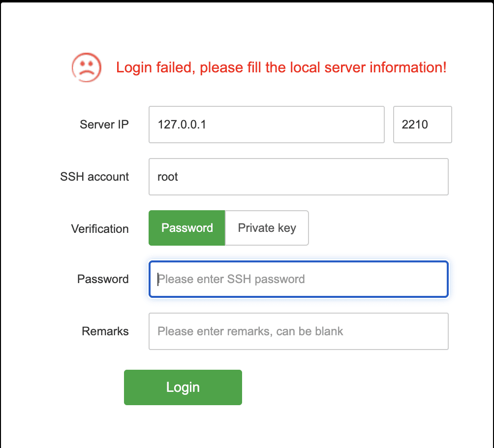The image size is (494, 448).
Task: Click the red sad face icon
Action: tap(86, 67)
